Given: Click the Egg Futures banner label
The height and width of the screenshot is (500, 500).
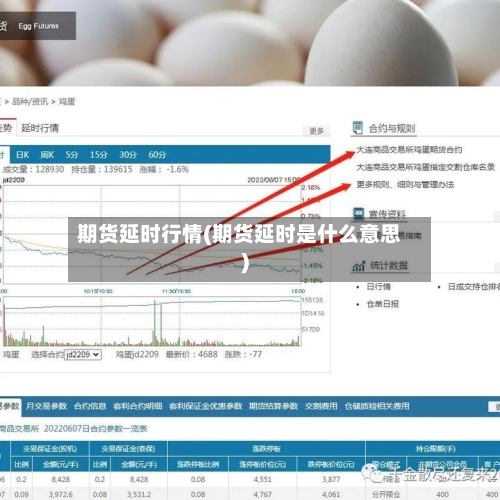Looking at the screenshot, I should point(39,26).
